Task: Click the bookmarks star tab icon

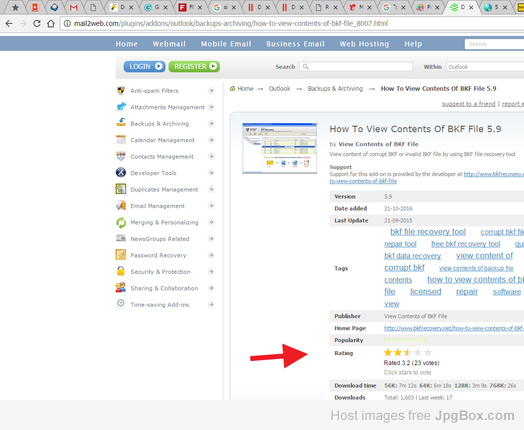Action: pyautogui.click(x=15, y=7)
